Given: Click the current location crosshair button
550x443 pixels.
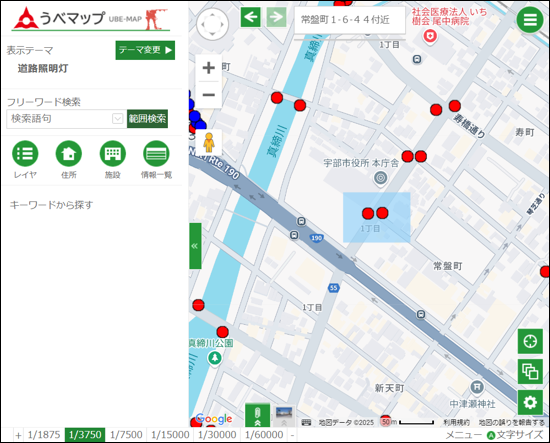Looking at the screenshot, I should pyautogui.click(x=530, y=341).
